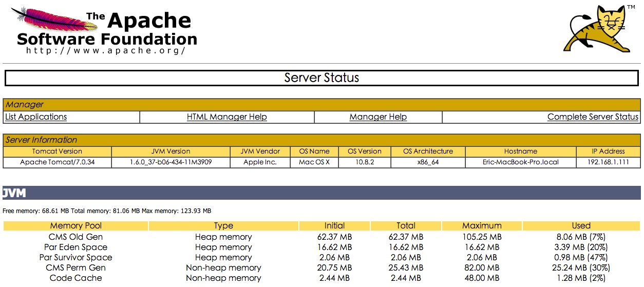Click the CMS Perm Gen row label

point(76,268)
